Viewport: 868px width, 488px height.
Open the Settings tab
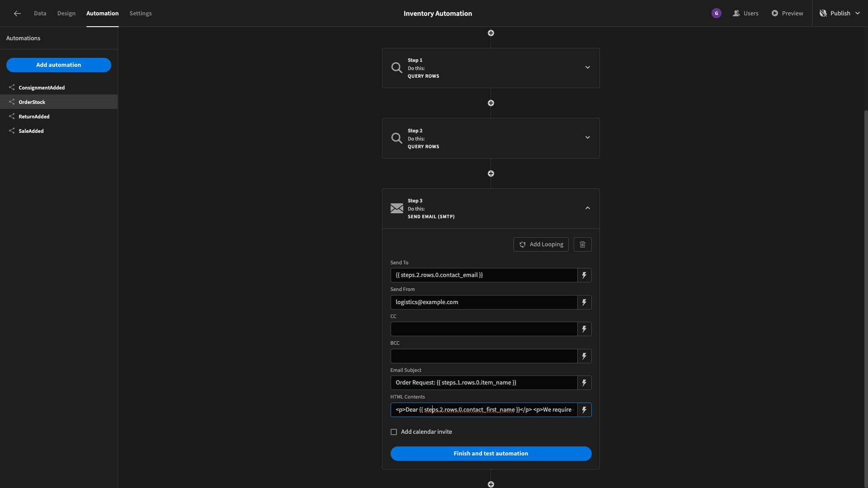pyautogui.click(x=141, y=14)
